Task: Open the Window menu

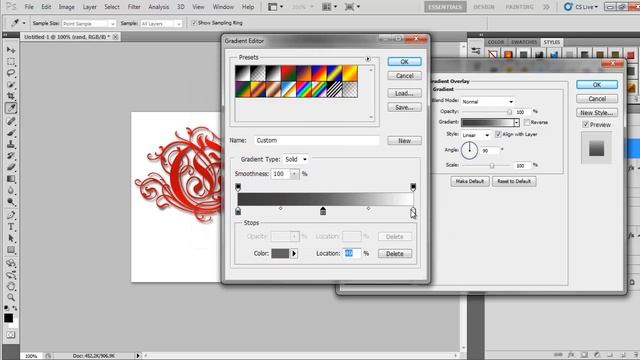Action: [223, 7]
